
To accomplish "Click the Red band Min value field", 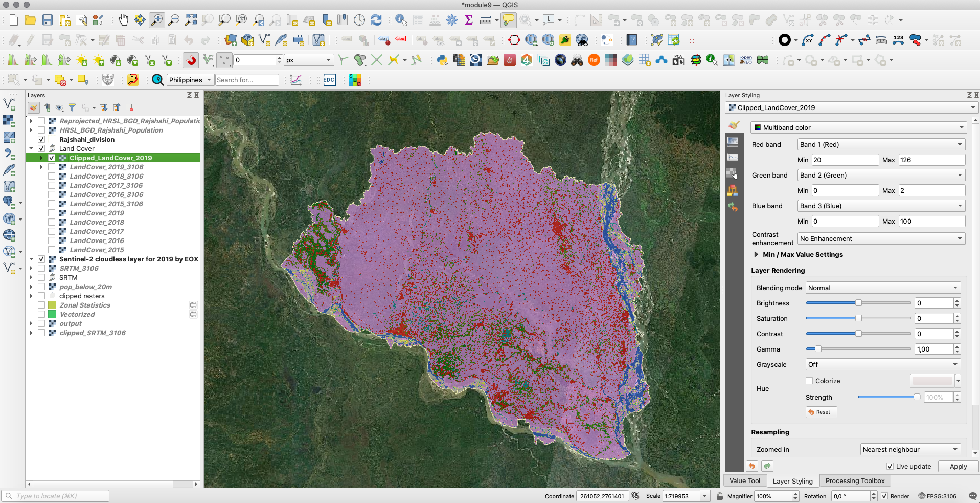I will (845, 160).
